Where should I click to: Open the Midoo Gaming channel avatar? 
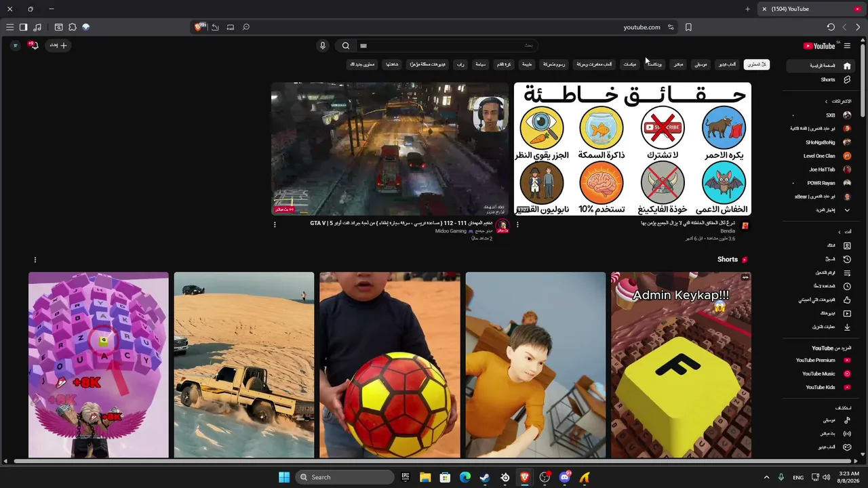[502, 226]
